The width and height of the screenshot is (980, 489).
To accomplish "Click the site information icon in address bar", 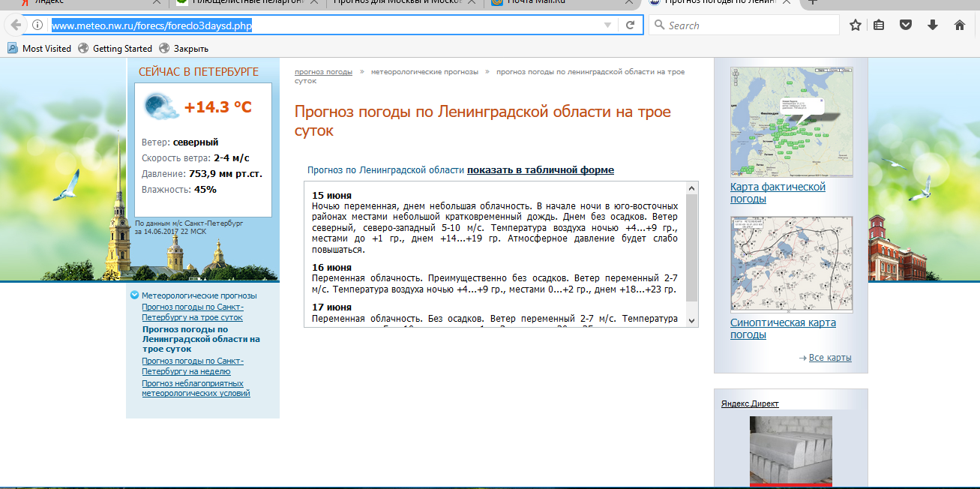I will [37, 25].
